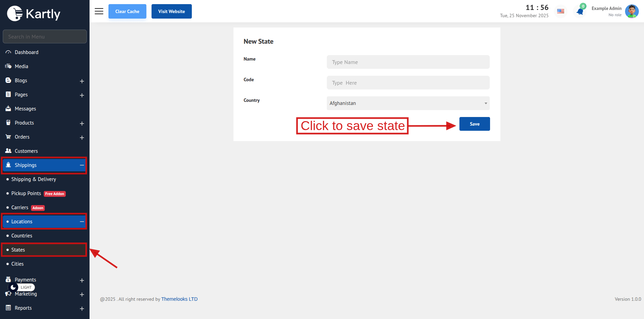Click the US flag language icon
This screenshot has width=644, height=319.
coord(561,11)
